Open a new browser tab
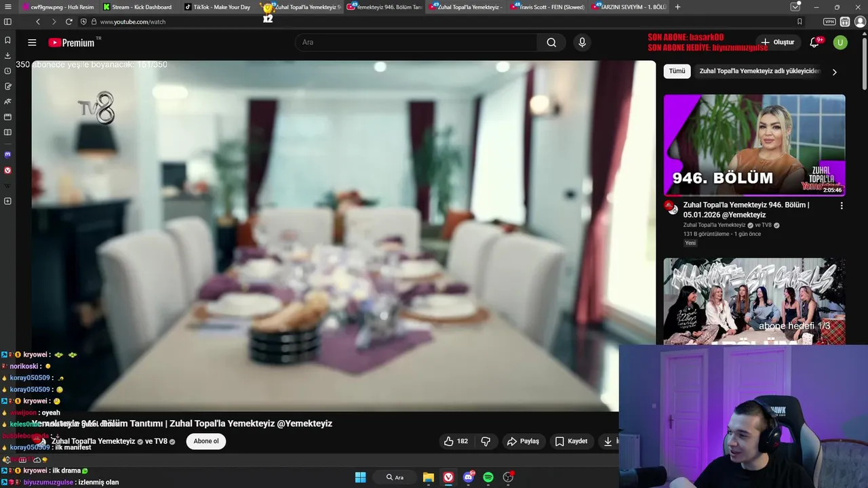This screenshot has height=488, width=868. (677, 7)
